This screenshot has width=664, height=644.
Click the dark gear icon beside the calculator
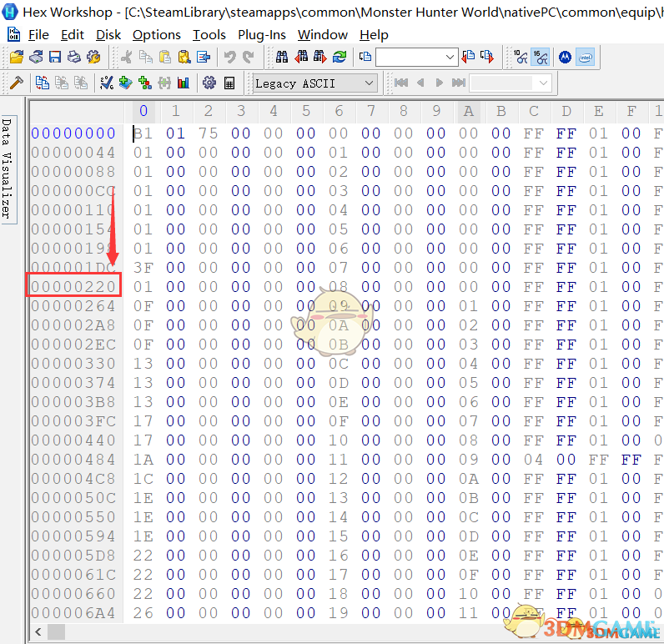point(209,83)
